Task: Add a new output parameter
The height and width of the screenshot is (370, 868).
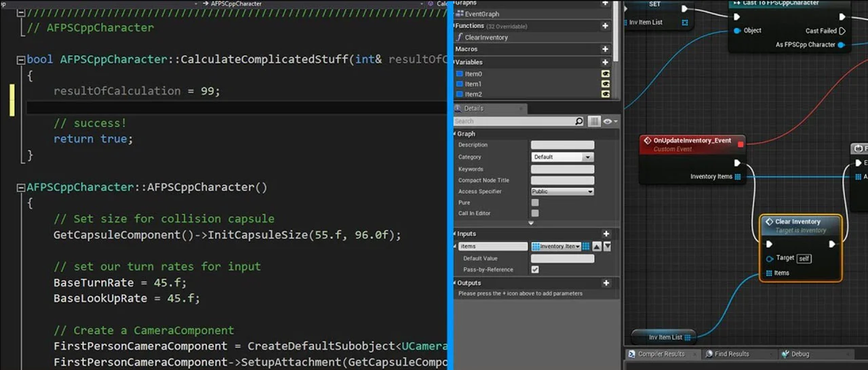Action: point(606,283)
